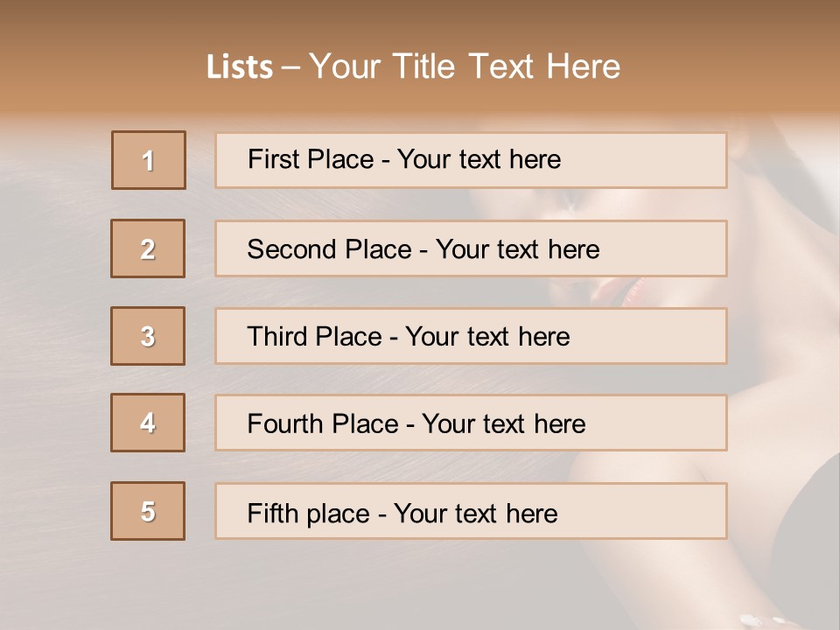The width and height of the screenshot is (840, 630).
Task: Click the word 'Fourth' in the list
Action: [280, 424]
